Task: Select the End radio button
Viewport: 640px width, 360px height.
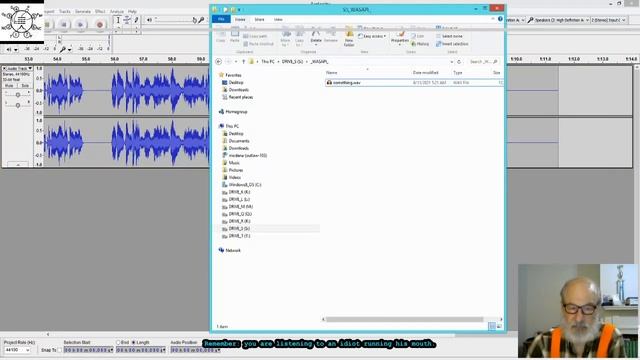Action: tap(118, 342)
